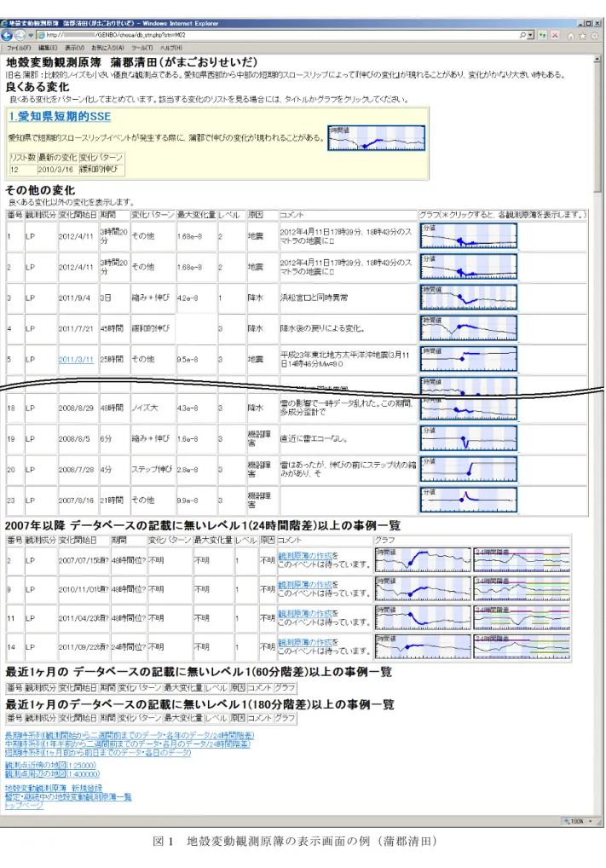Click the Favorites star icon
The image size is (606, 868).
click(x=582, y=36)
